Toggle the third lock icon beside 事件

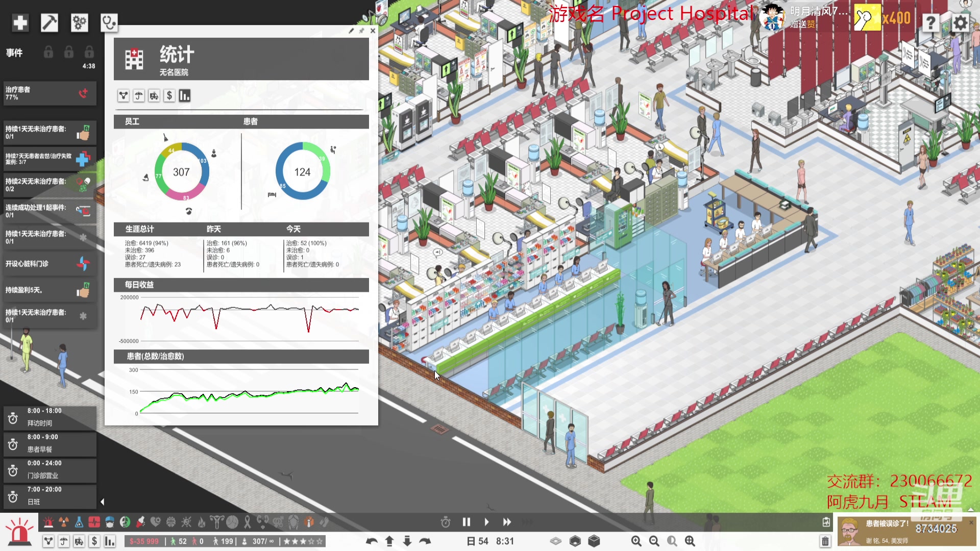(89, 52)
